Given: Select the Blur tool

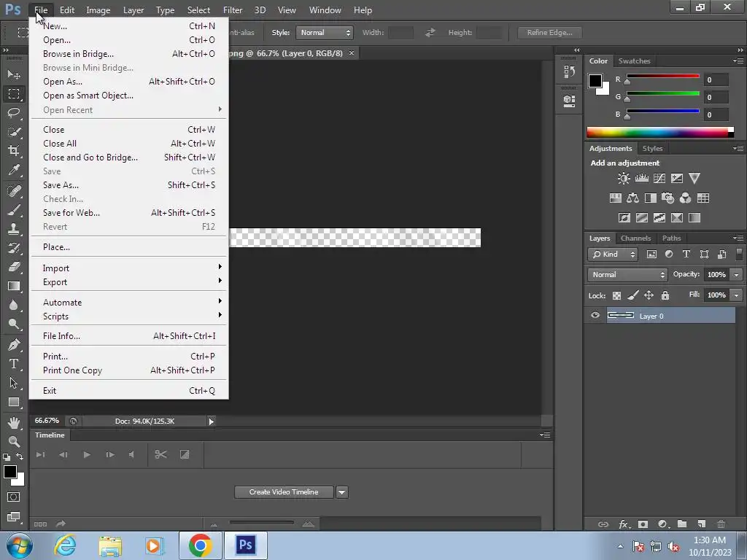Looking at the screenshot, I should pos(14,306).
